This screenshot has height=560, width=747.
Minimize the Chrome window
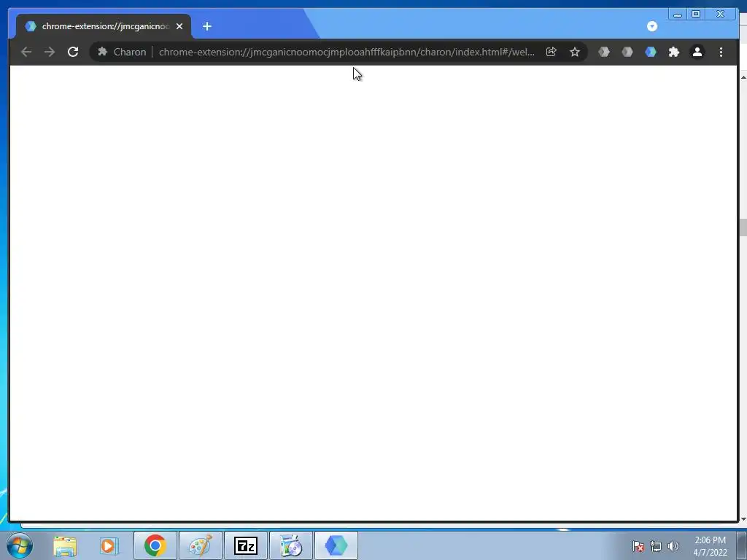pyautogui.click(x=678, y=15)
